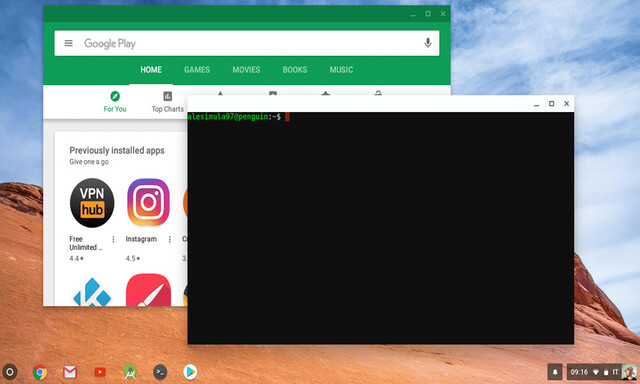Open options menu for Instagram app

169,239
